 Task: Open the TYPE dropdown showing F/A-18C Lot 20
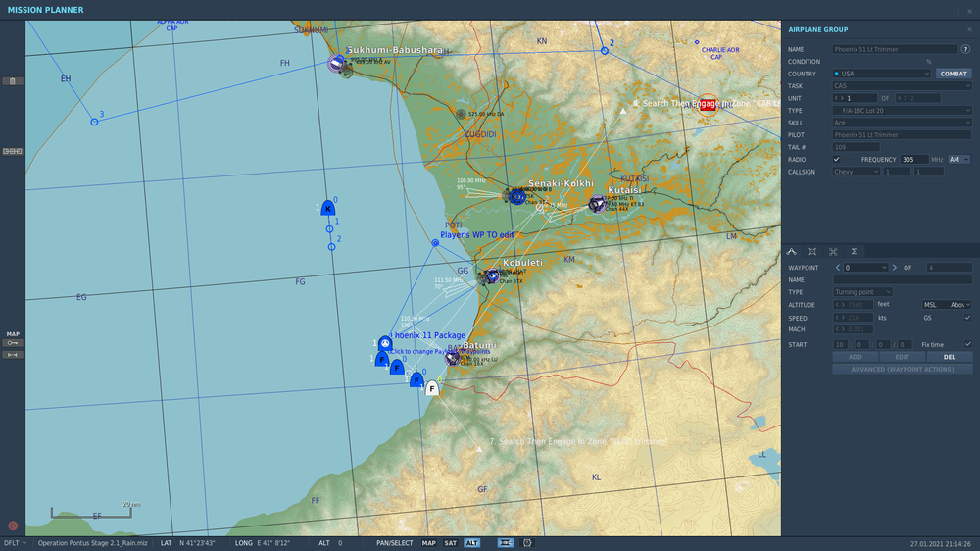(x=902, y=110)
